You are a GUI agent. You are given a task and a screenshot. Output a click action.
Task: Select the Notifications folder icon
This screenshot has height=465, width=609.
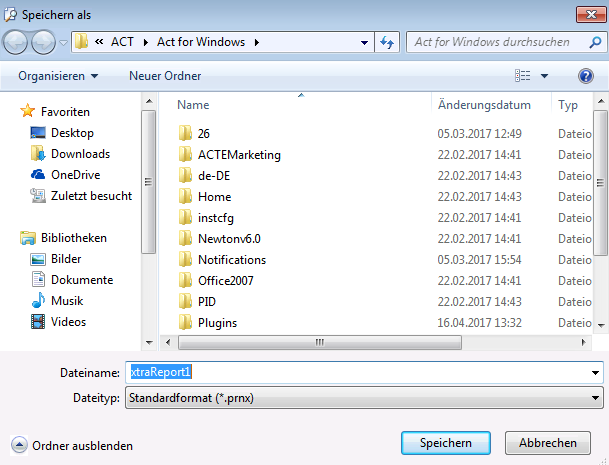(x=185, y=259)
